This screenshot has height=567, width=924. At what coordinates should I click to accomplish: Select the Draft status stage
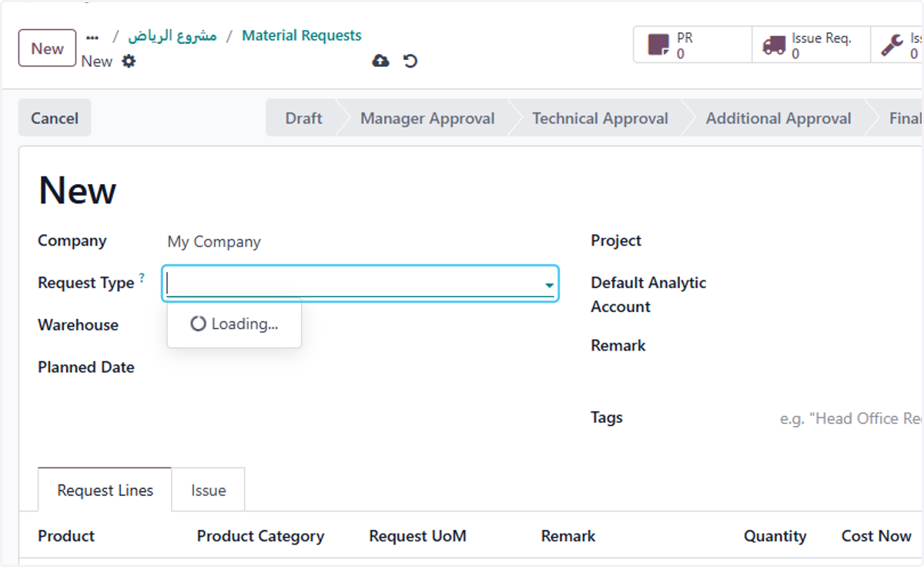[303, 118]
